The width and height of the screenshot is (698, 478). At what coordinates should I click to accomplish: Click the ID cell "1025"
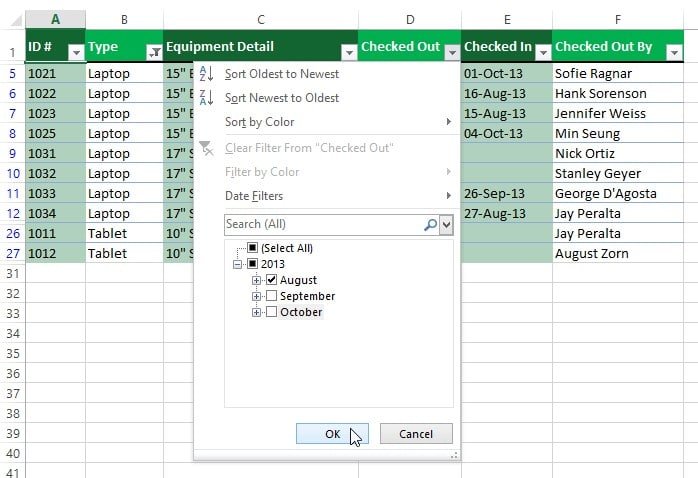[x=55, y=134]
